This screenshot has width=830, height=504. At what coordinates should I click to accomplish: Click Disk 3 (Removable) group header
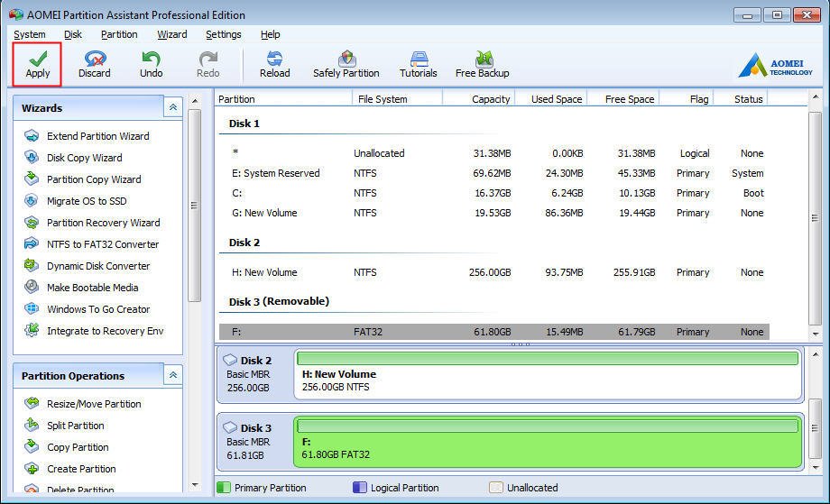click(279, 301)
